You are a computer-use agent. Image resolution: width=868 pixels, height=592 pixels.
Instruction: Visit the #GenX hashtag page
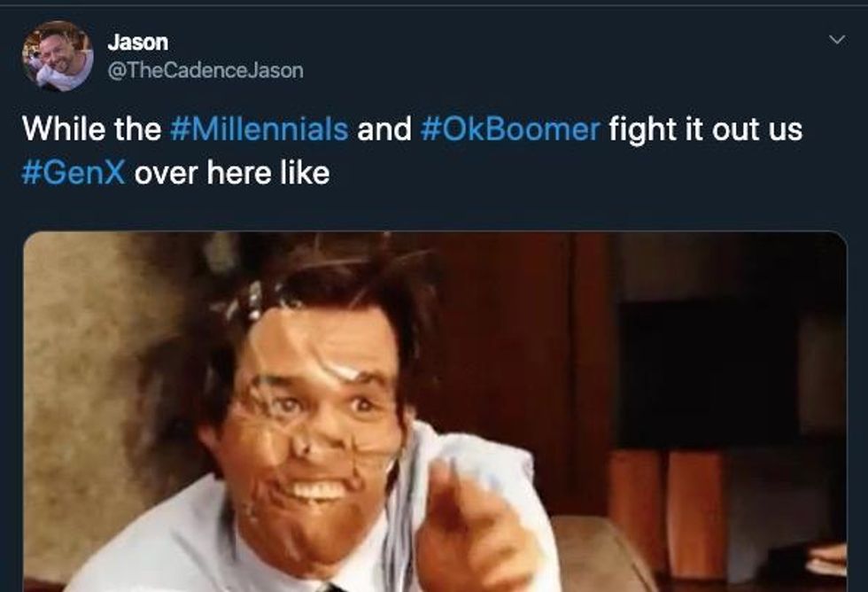pos(74,171)
